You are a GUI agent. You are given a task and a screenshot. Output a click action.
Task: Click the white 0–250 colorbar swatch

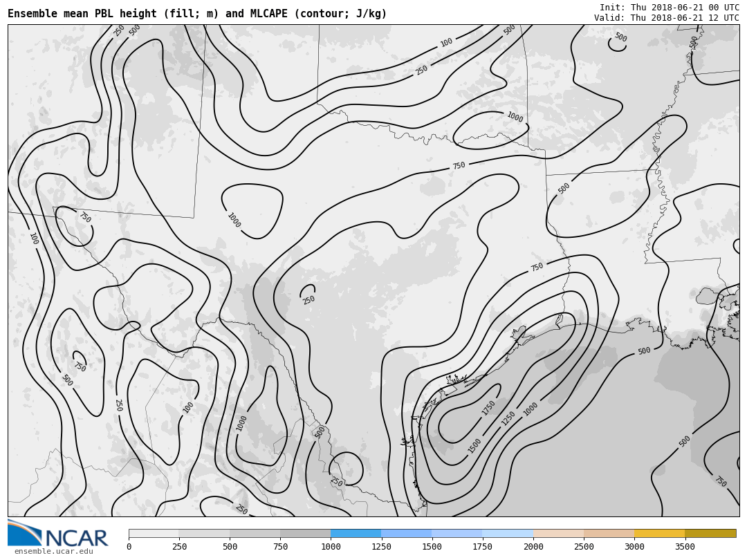coord(154,534)
